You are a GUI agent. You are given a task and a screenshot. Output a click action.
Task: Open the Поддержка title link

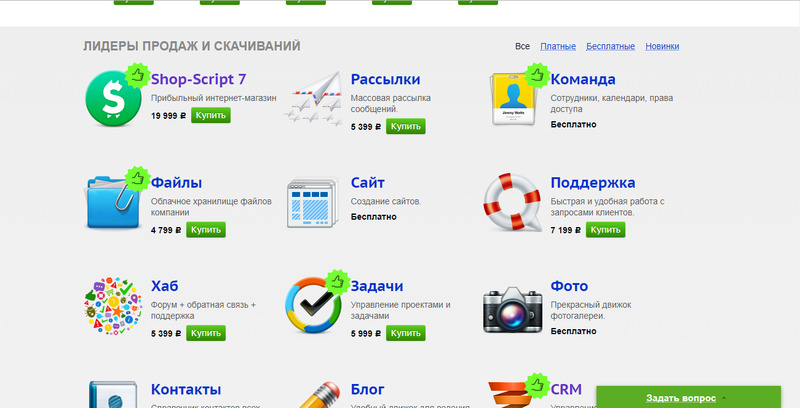click(x=592, y=183)
